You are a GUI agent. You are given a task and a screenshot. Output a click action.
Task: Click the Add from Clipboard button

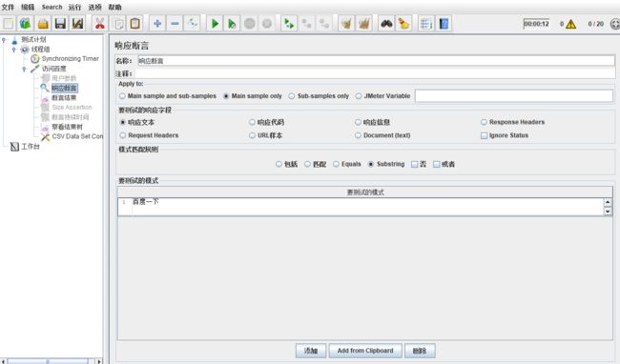click(365, 351)
